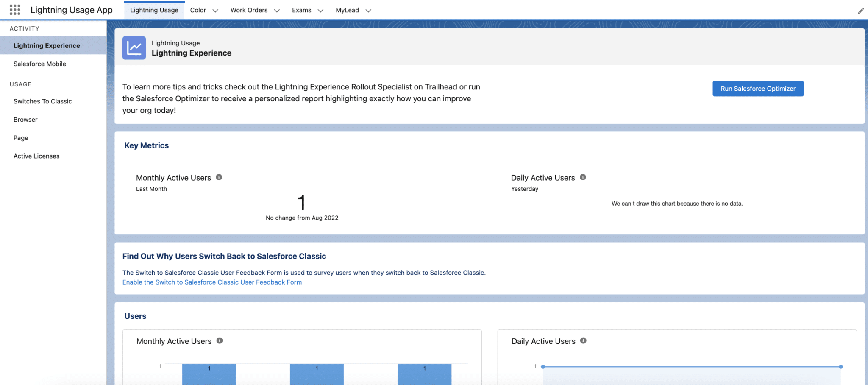Open Switches To Classic usage page
Screen dimensions: 868x385
coord(42,101)
